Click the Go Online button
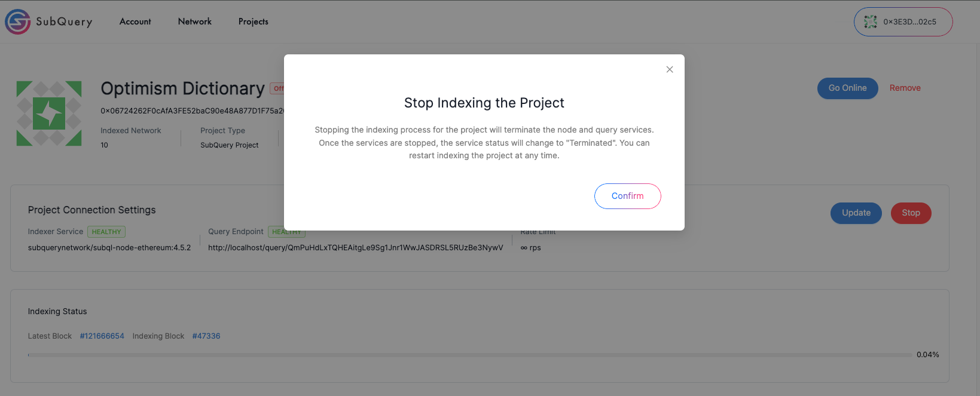Image resolution: width=980 pixels, height=396 pixels. click(847, 88)
